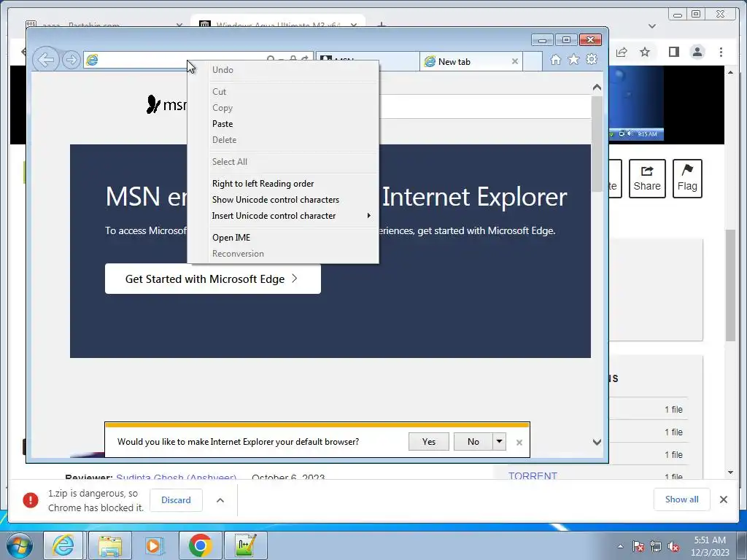Choose Show Unicode control characters
This screenshot has width=747, height=560.
(x=283, y=200)
